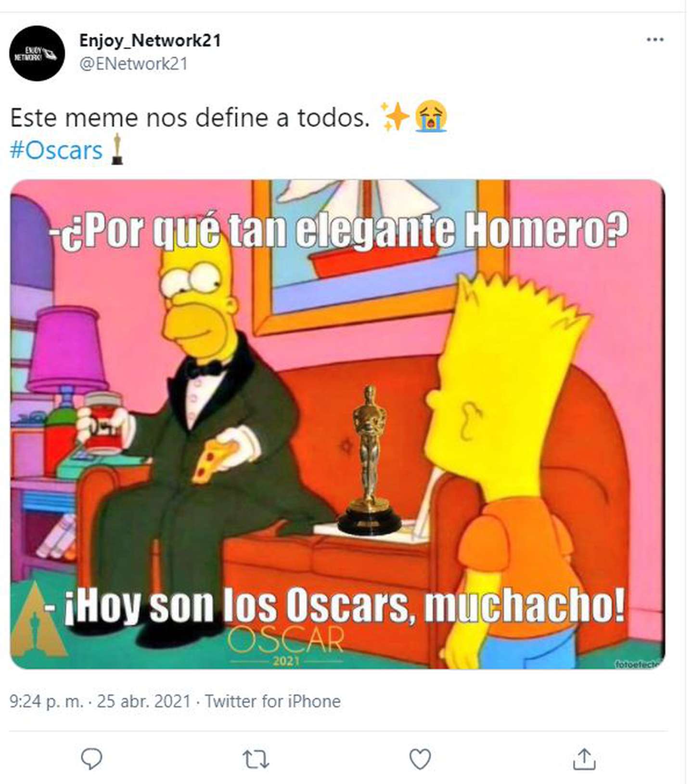
Task: Open the share tweet icon
Action: click(x=584, y=758)
